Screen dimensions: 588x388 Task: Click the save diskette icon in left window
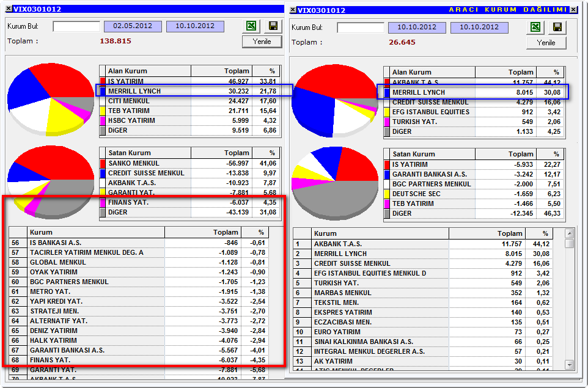pos(273,26)
